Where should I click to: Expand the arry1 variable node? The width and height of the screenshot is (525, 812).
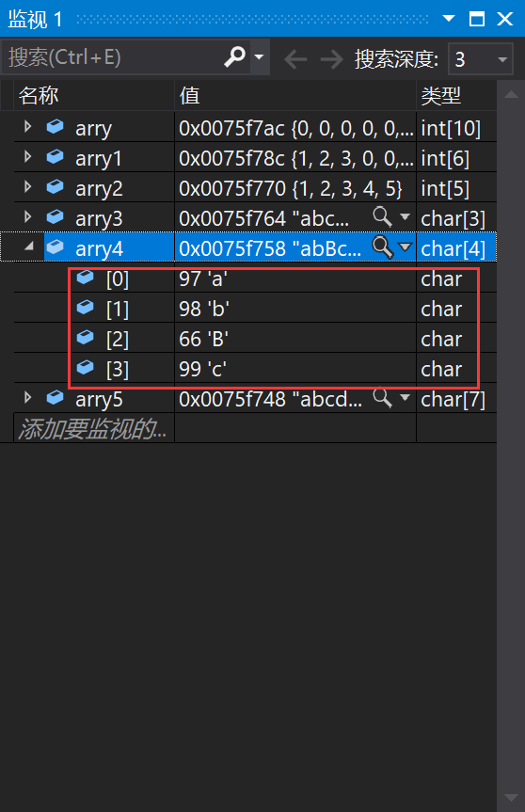point(28,156)
